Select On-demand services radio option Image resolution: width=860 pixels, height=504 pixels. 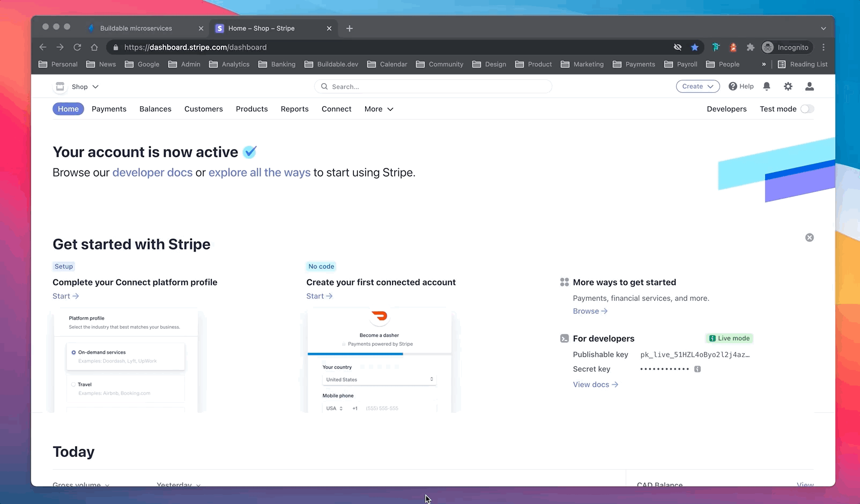73,352
